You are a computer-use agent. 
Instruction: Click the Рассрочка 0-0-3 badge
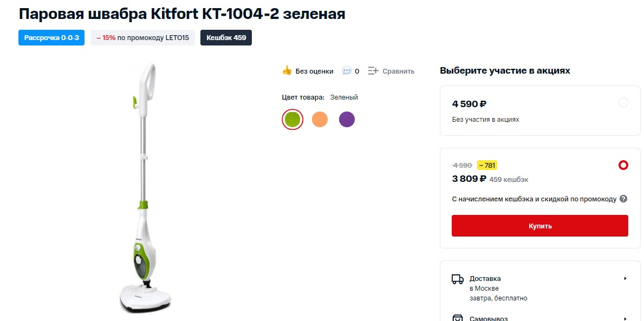click(x=51, y=38)
